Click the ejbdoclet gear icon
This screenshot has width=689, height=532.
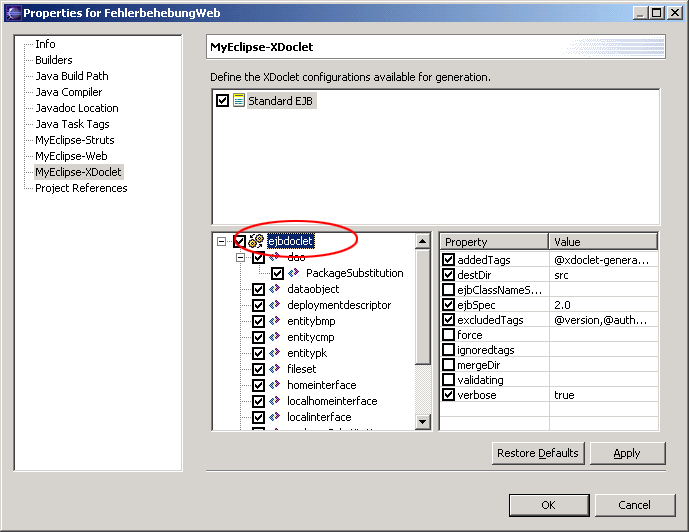256,241
